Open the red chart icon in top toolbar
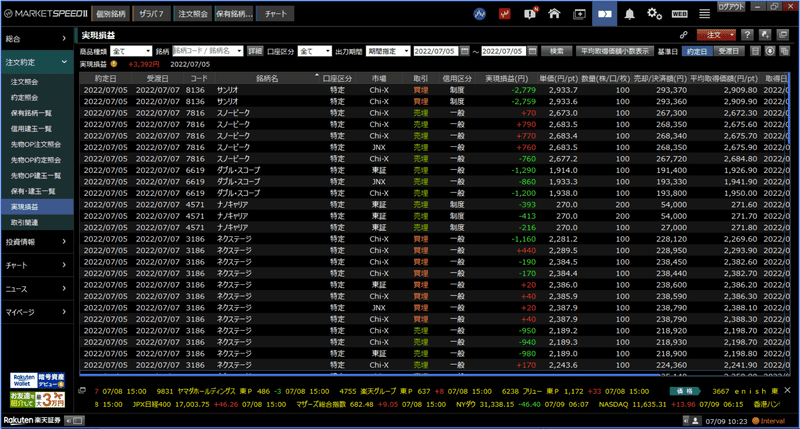The width and height of the screenshot is (800, 429). (505, 14)
